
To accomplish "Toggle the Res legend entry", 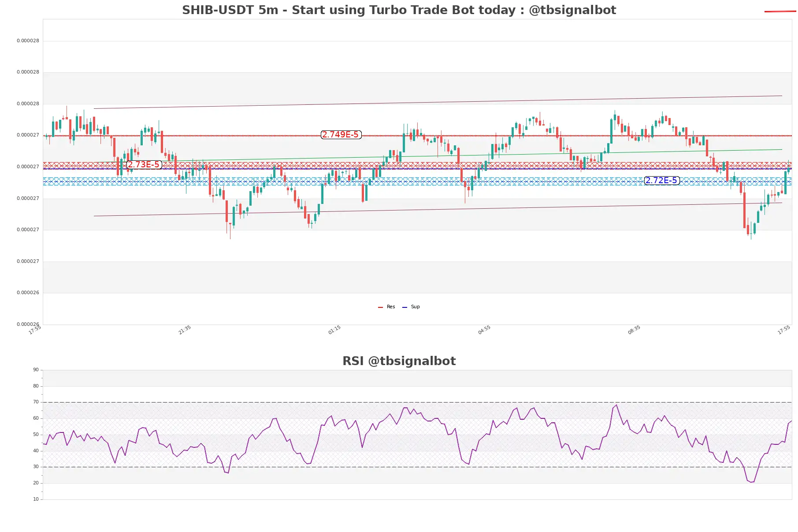I will [386, 307].
